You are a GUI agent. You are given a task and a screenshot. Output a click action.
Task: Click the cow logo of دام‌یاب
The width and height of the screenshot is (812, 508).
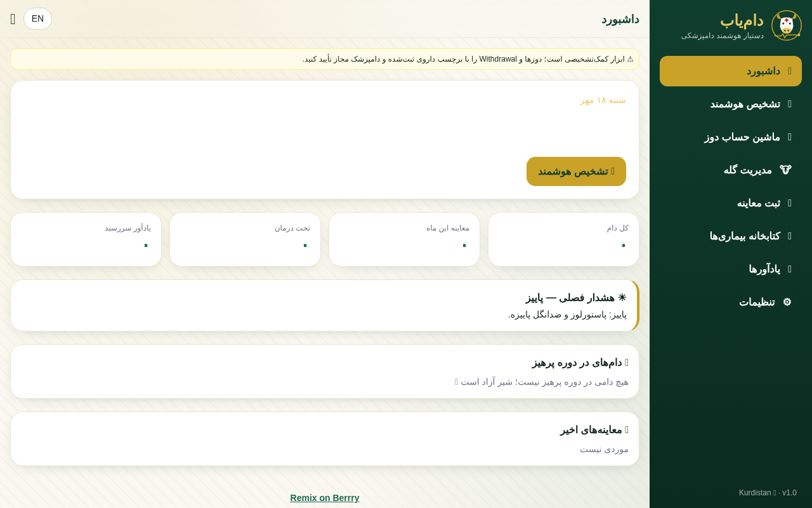tap(787, 25)
